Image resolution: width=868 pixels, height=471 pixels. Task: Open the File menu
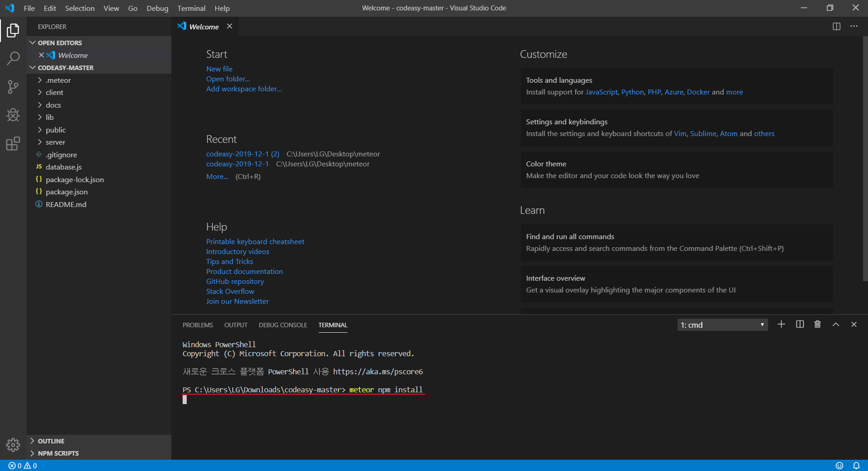[x=29, y=8]
